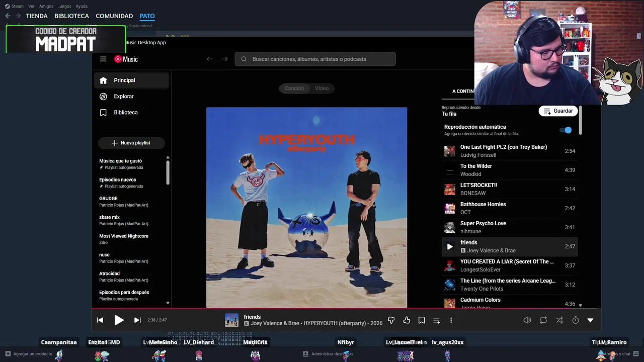Open Juegos menu in Steam window
This screenshot has width=644, height=362.
(64, 6)
